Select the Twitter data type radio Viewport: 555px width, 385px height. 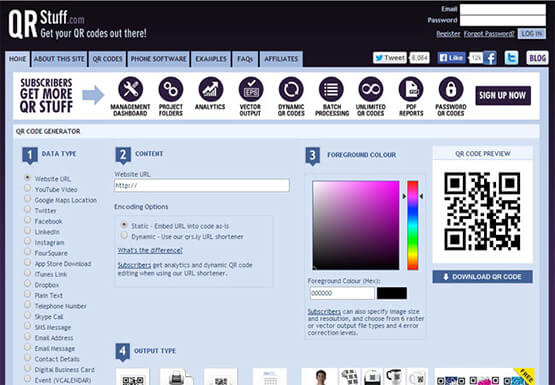pyautogui.click(x=28, y=209)
